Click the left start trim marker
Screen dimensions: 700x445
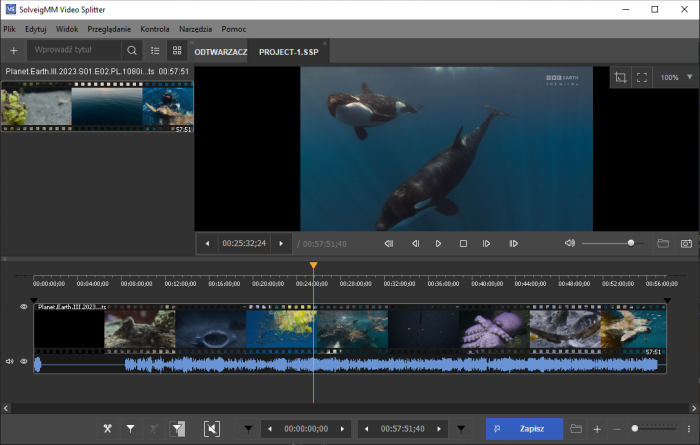pos(33,301)
